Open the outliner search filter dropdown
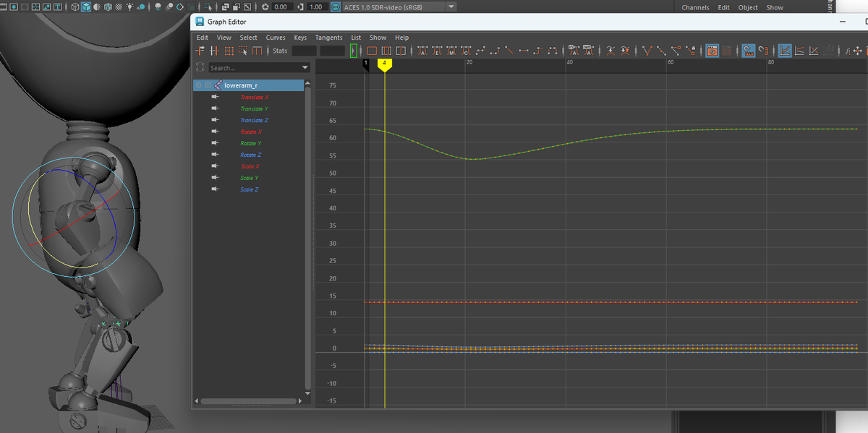 coord(305,68)
